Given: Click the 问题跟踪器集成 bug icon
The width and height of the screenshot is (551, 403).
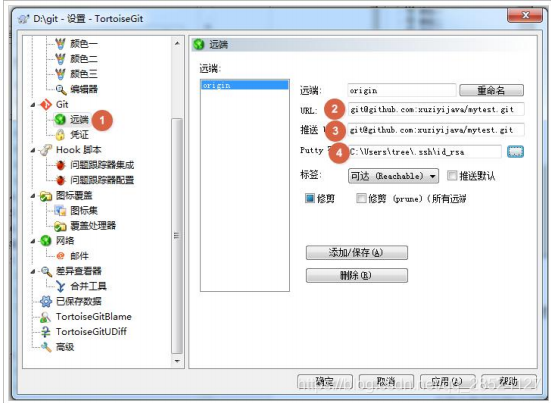Looking at the screenshot, I should pos(61,165).
